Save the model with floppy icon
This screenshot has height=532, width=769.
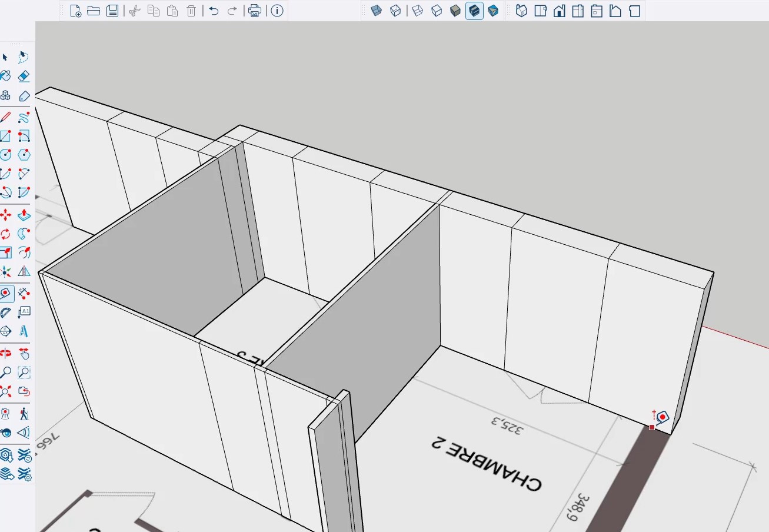coord(112,11)
